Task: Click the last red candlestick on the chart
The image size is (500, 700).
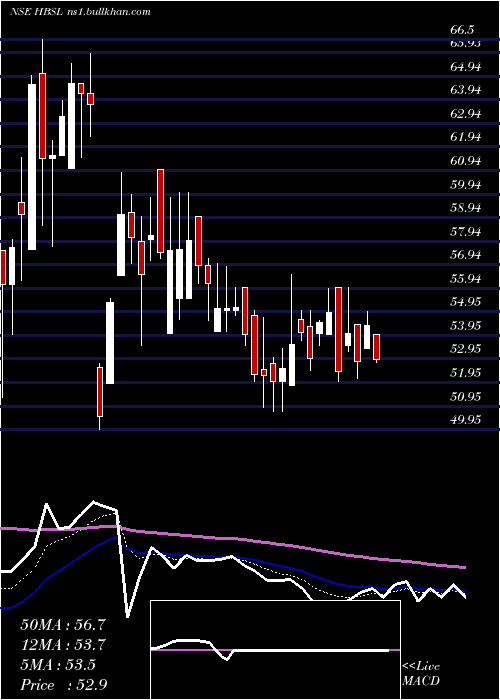Action: coord(376,347)
